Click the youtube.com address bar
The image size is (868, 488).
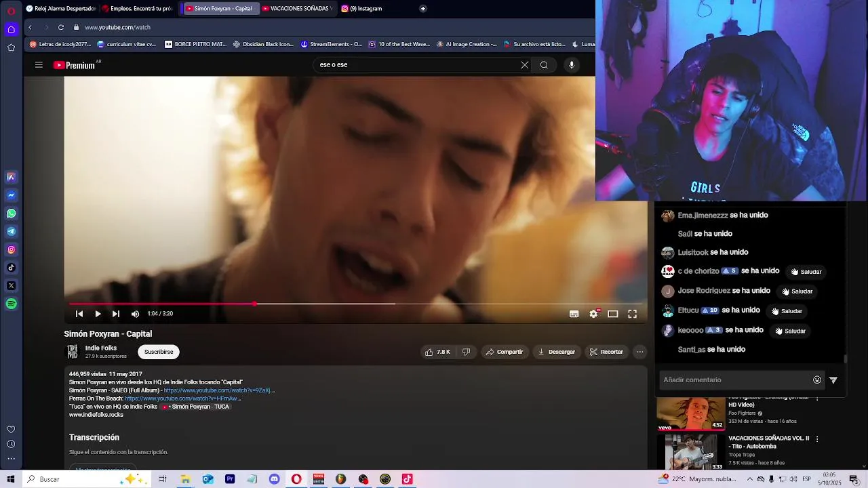click(x=332, y=27)
